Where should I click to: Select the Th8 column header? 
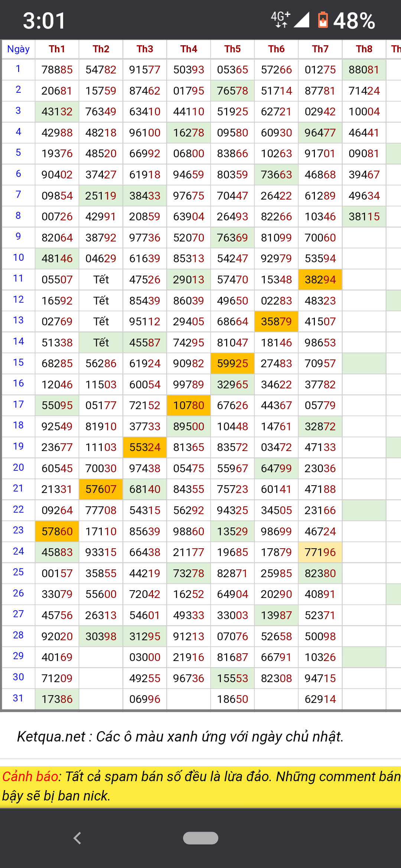[x=364, y=49]
